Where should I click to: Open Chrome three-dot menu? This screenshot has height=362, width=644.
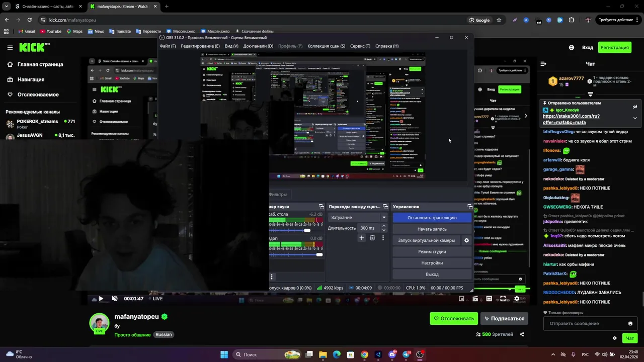click(x=638, y=20)
